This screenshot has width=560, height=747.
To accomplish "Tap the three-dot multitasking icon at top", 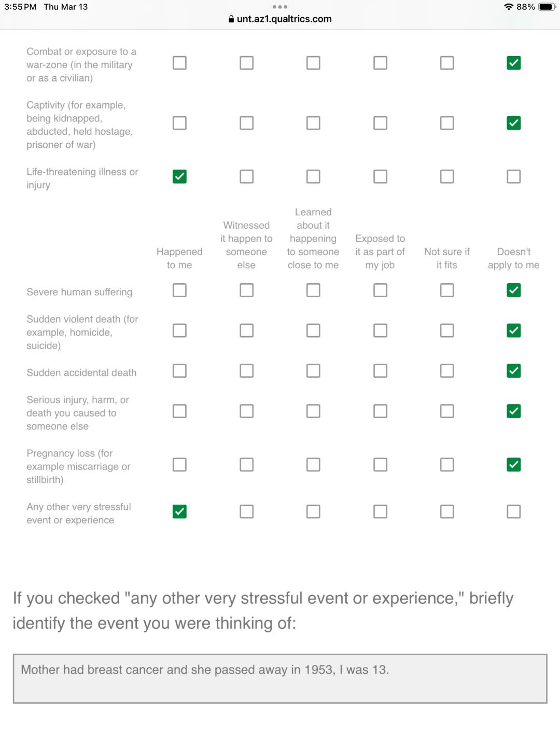I will click(279, 7).
